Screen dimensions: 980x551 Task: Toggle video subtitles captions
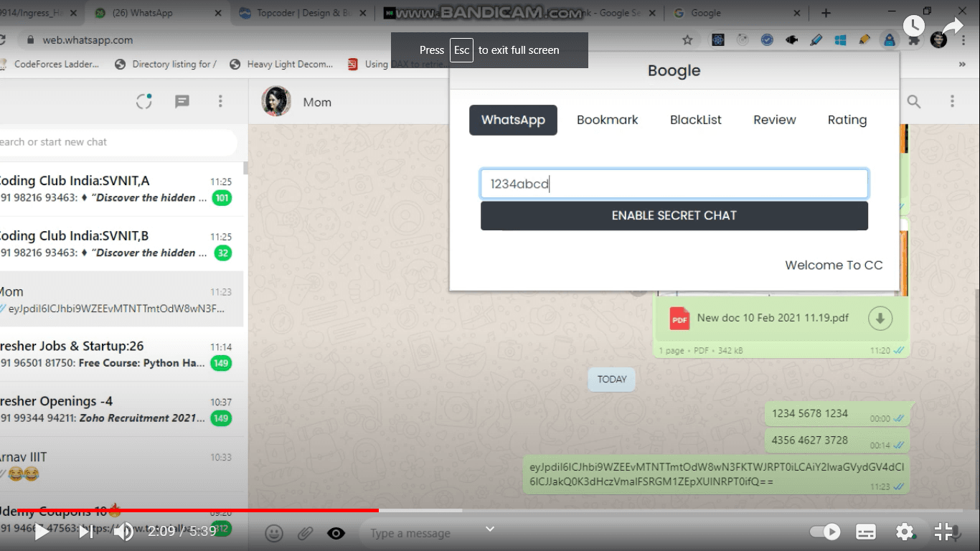click(866, 532)
